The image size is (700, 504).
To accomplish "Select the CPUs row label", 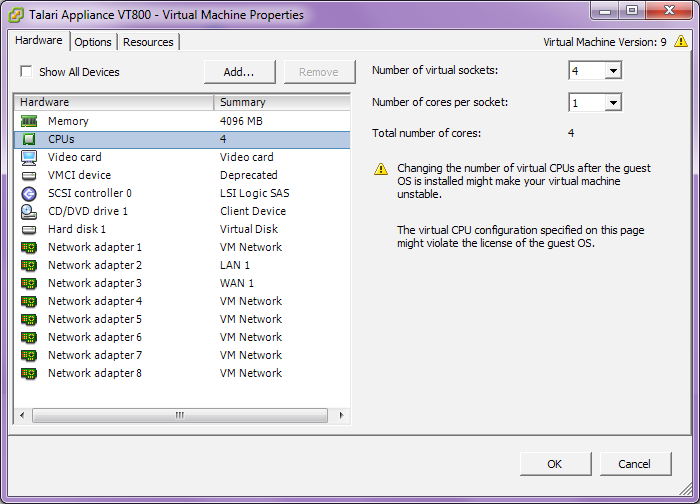I will point(61,139).
